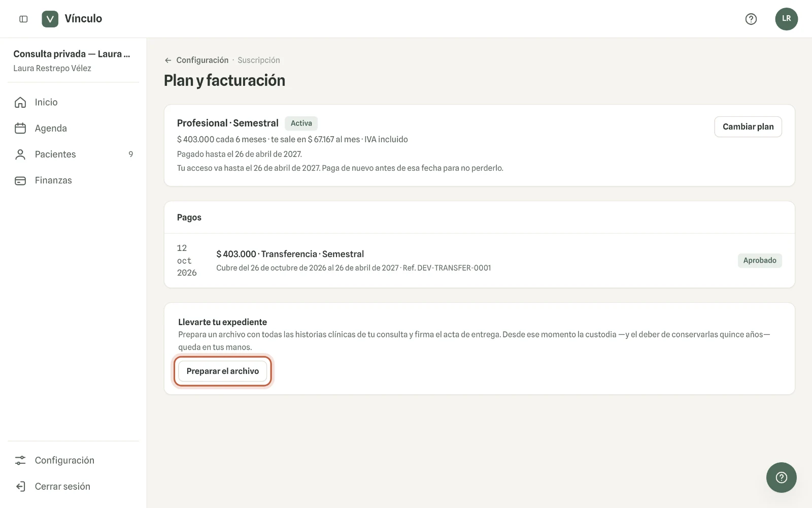Click the Llevarte tu expediente heading

click(222, 322)
